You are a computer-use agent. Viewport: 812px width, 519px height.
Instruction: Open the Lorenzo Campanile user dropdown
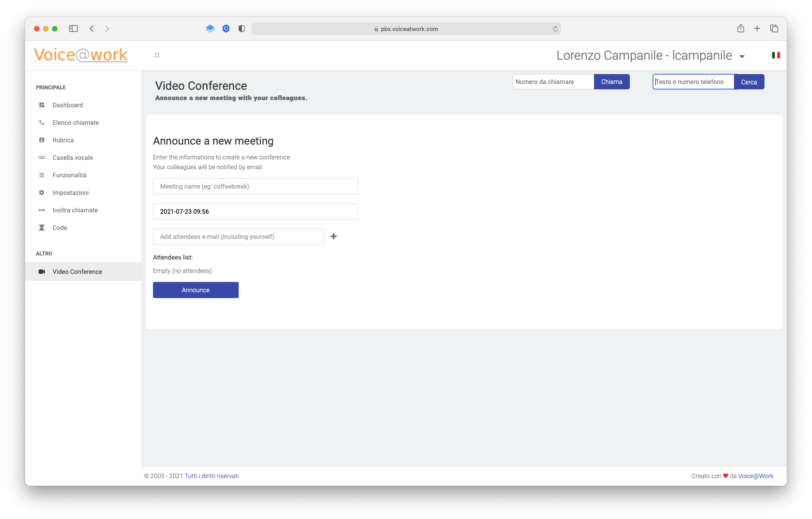651,55
